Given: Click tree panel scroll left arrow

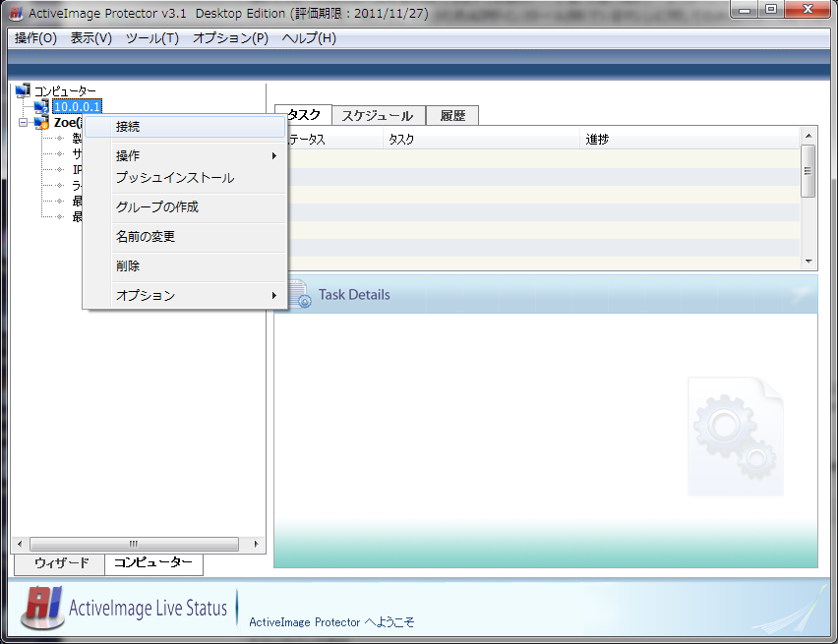Looking at the screenshot, I should point(20,544).
